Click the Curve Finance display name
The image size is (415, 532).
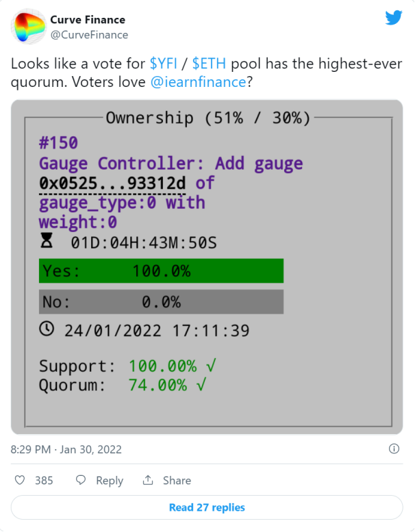pyautogui.click(x=88, y=20)
